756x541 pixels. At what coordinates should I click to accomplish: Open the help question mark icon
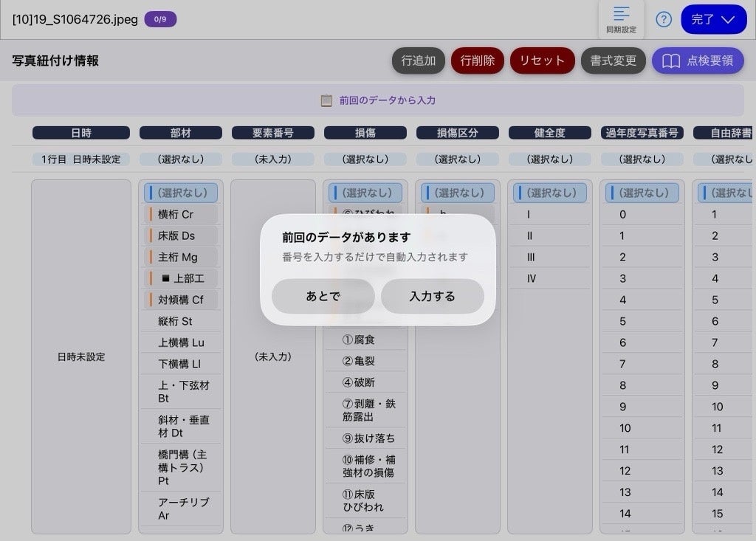[x=664, y=19]
